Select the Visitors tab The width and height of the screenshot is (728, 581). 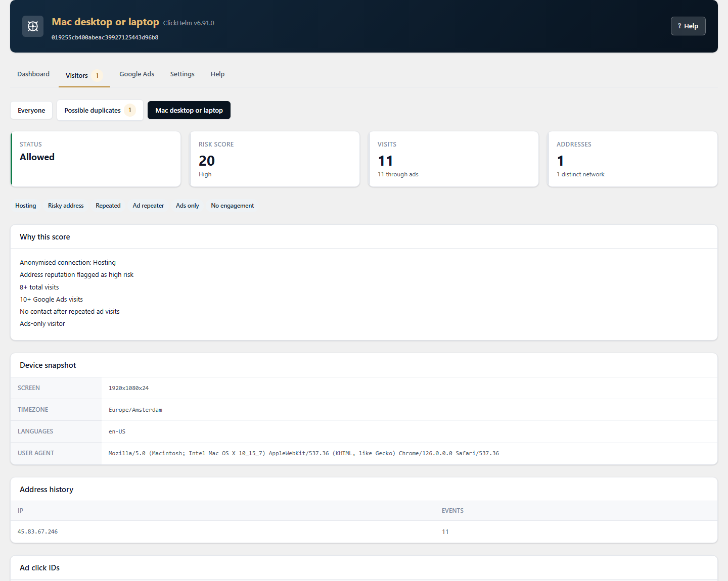point(84,75)
